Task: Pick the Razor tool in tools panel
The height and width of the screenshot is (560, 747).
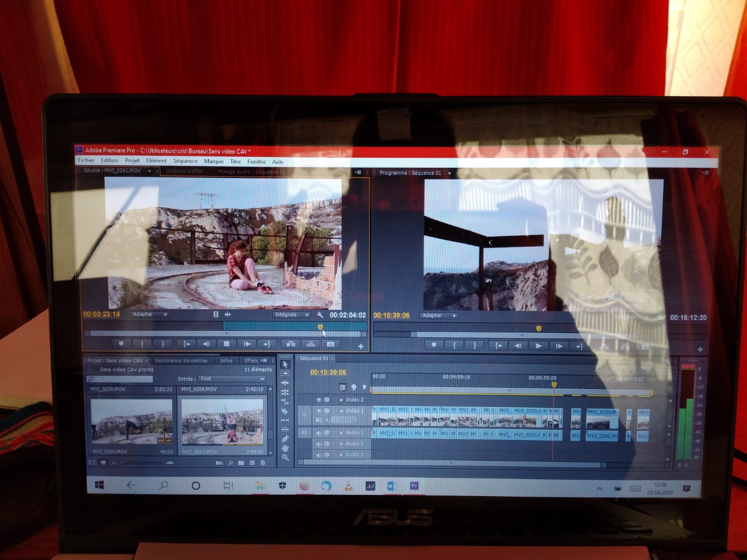Action: 285,411
